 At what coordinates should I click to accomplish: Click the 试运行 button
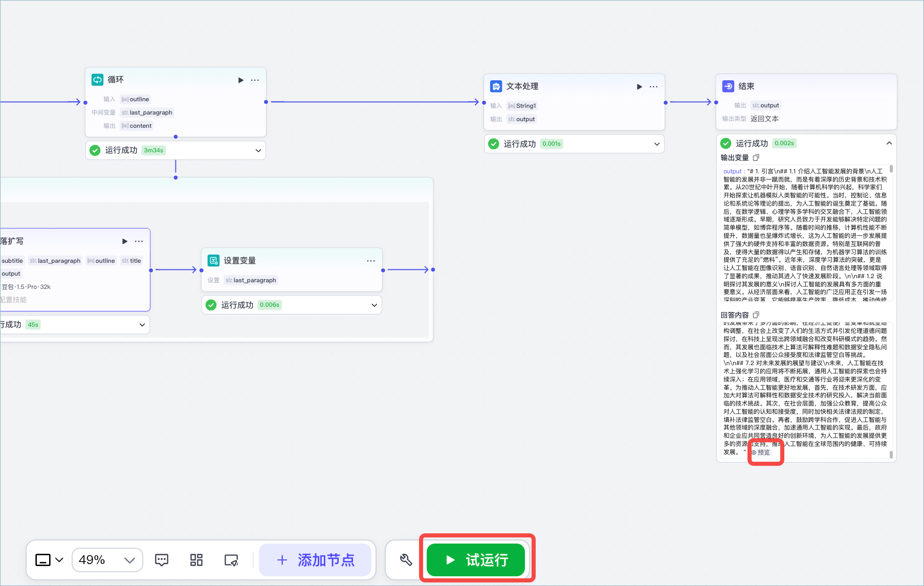(476, 560)
